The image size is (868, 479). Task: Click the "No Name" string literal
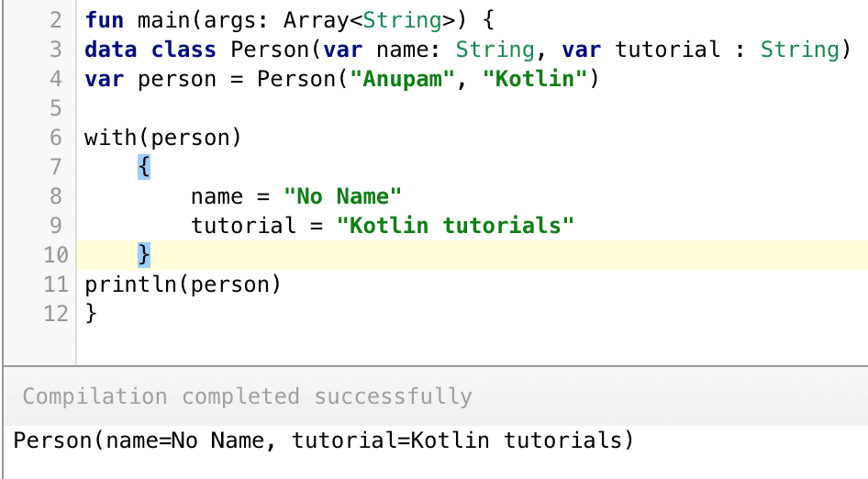pyautogui.click(x=342, y=196)
